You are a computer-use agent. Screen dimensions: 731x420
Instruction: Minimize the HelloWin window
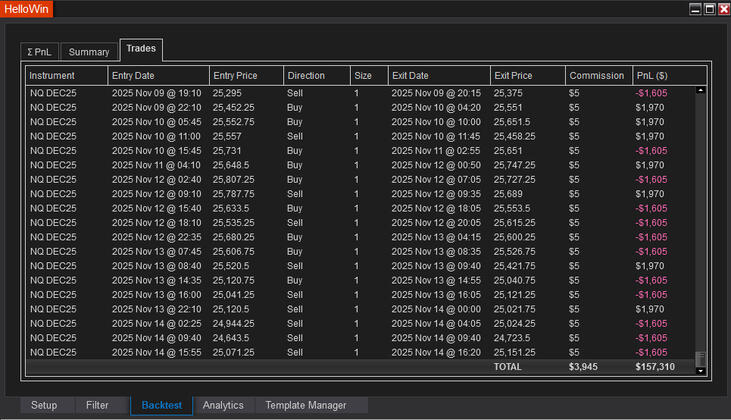coord(695,9)
